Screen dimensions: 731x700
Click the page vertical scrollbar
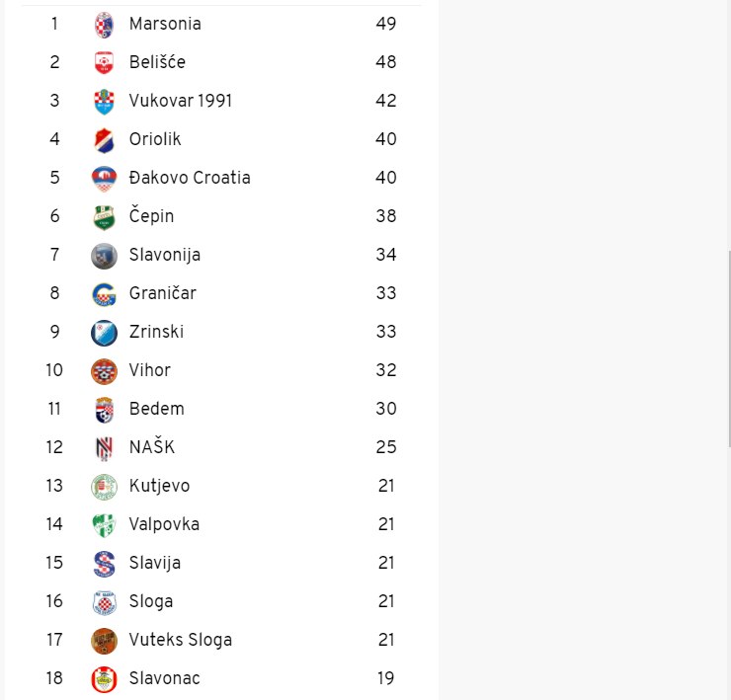tap(729, 349)
